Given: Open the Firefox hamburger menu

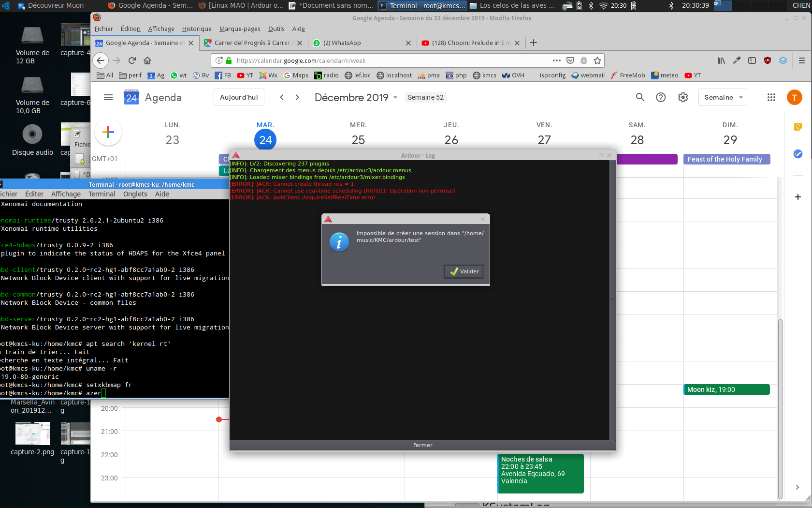Looking at the screenshot, I should [x=802, y=60].
